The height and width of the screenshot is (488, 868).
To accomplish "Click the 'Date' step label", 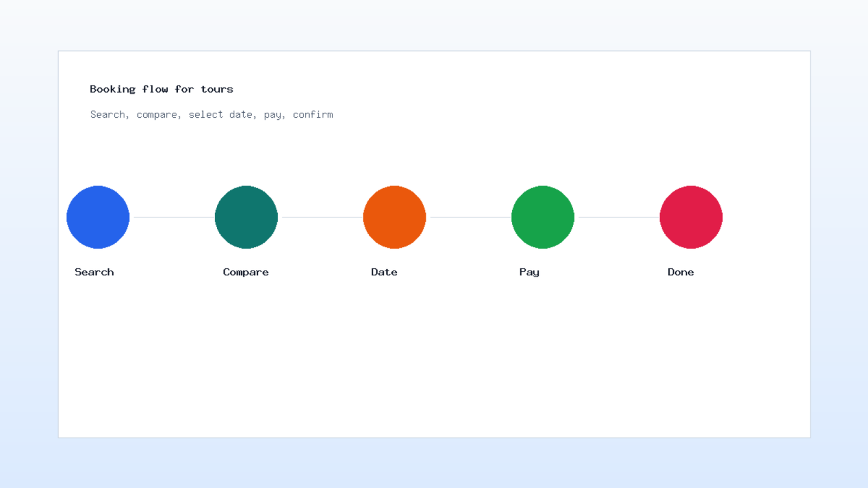I will tap(384, 272).
